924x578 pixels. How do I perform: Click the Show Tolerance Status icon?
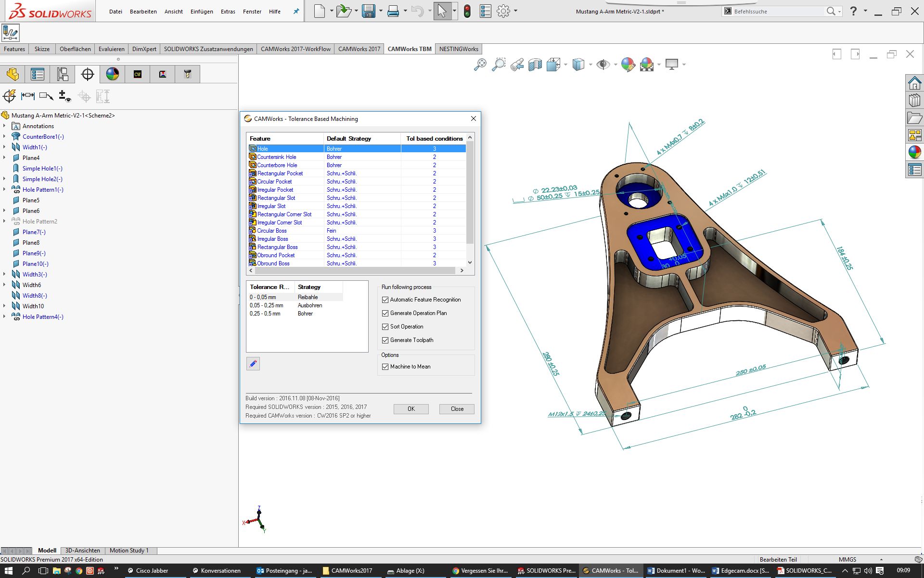64,96
